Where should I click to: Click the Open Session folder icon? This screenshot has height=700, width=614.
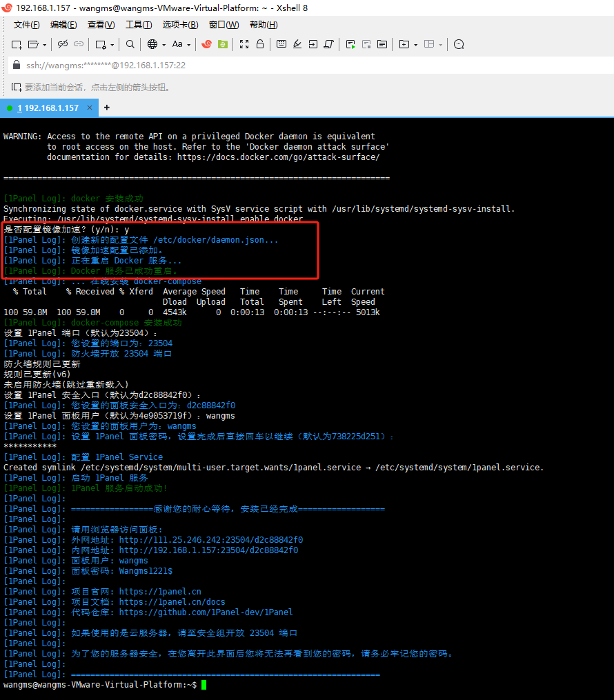pyautogui.click(x=33, y=44)
